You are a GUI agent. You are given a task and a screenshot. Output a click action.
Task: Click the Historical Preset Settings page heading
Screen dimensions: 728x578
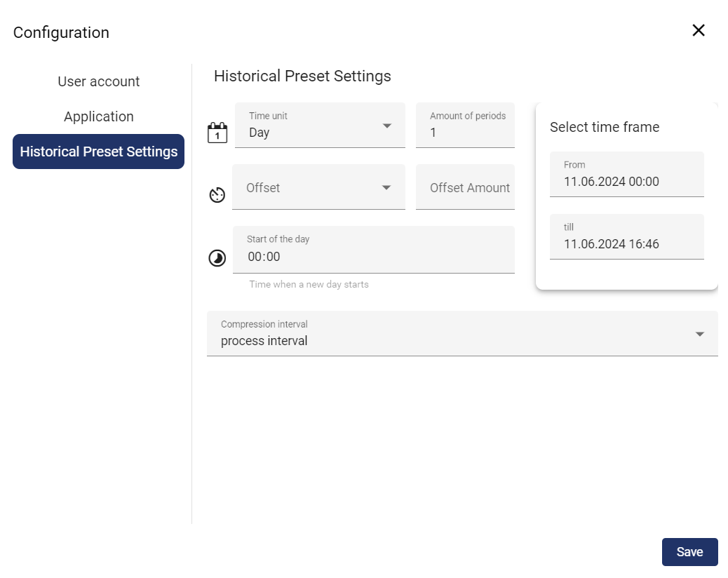tap(302, 76)
